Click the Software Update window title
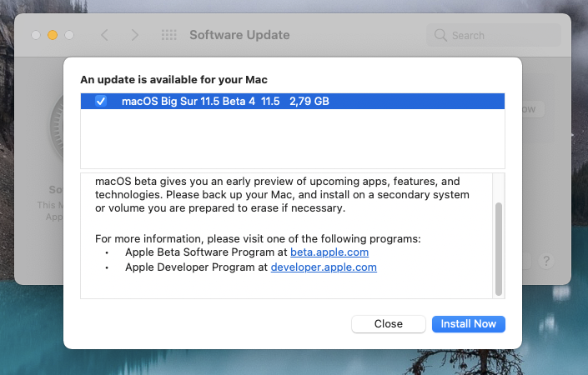 pyautogui.click(x=239, y=35)
